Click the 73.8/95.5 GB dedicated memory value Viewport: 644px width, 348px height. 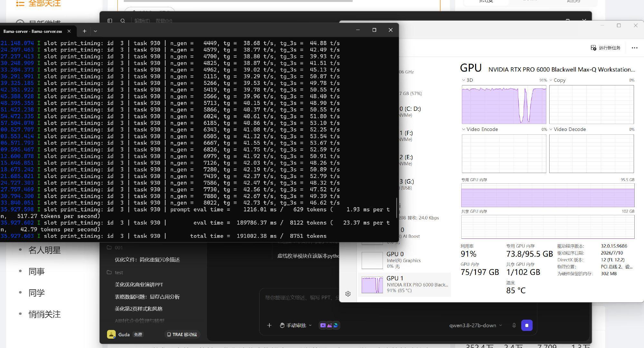(529, 254)
